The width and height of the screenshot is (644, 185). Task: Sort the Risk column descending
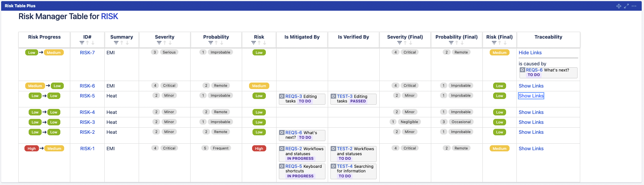click(264, 43)
